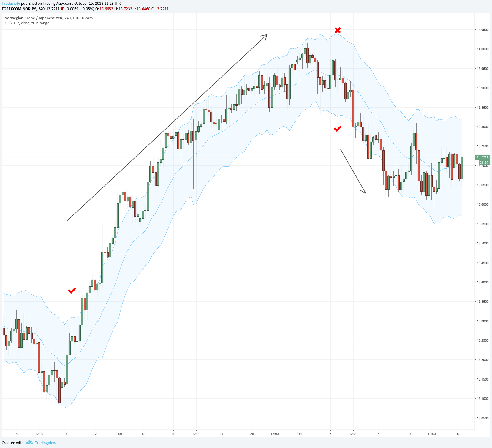Click the 36:29 countdown timer label

coord(484,163)
